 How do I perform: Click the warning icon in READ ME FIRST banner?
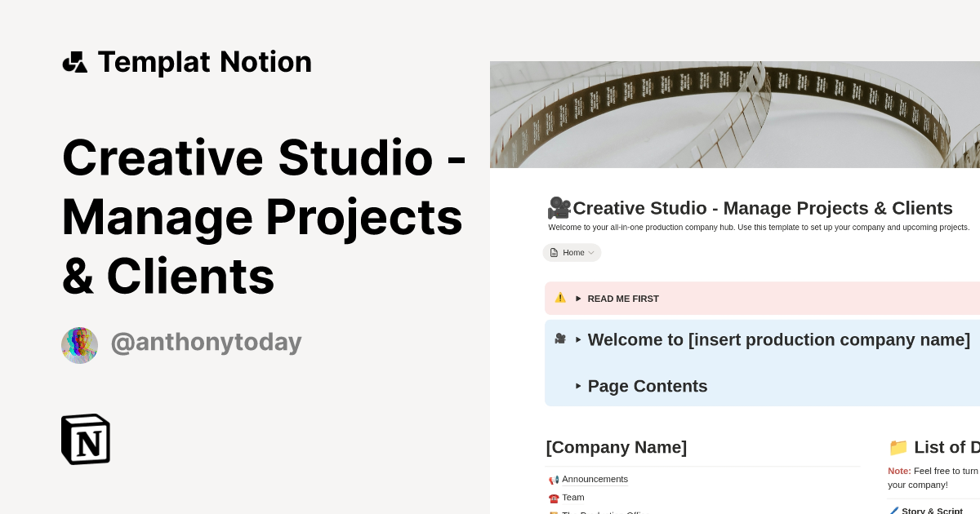coord(560,299)
